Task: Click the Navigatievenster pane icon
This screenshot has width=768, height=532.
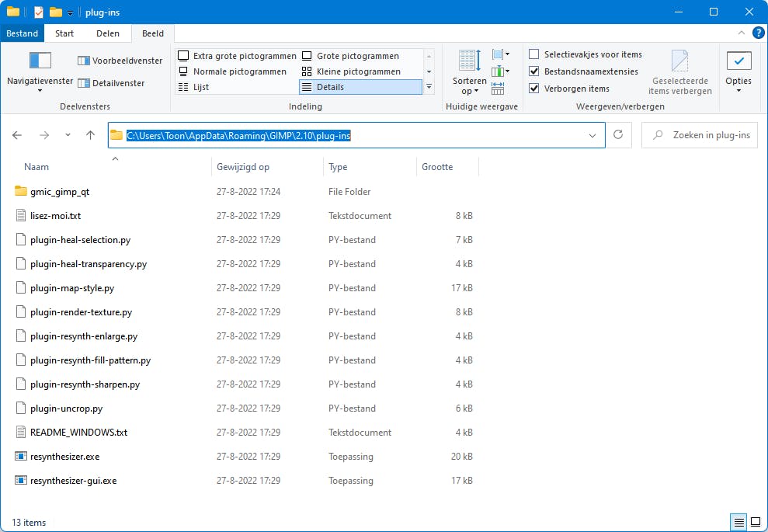Action: click(x=40, y=61)
